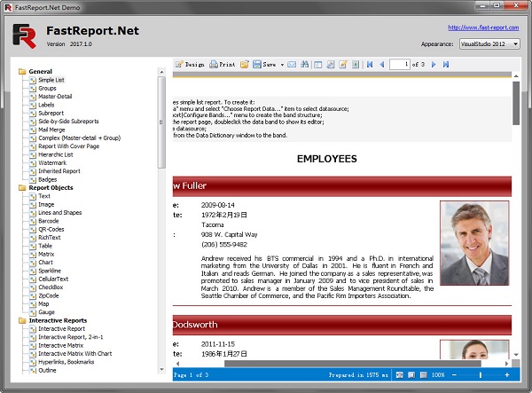Image resolution: width=532 pixels, height=393 pixels.
Task: Open the report Design editor
Action: coord(190,65)
